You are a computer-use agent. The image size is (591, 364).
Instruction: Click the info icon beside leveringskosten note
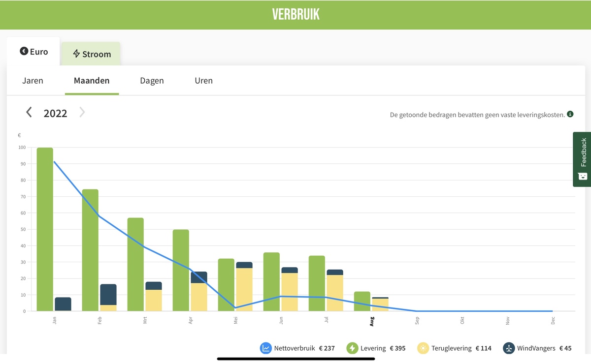click(x=570, y=115)
